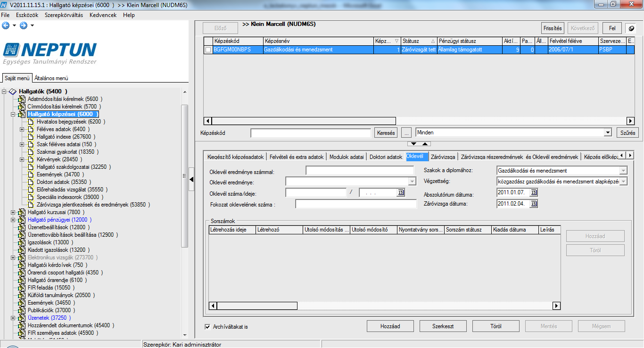Image resolution: width=644 pixels, height=348 pixels.
Task: Open the Oklevél eredménye dropdown
Action: pos(412,182)
